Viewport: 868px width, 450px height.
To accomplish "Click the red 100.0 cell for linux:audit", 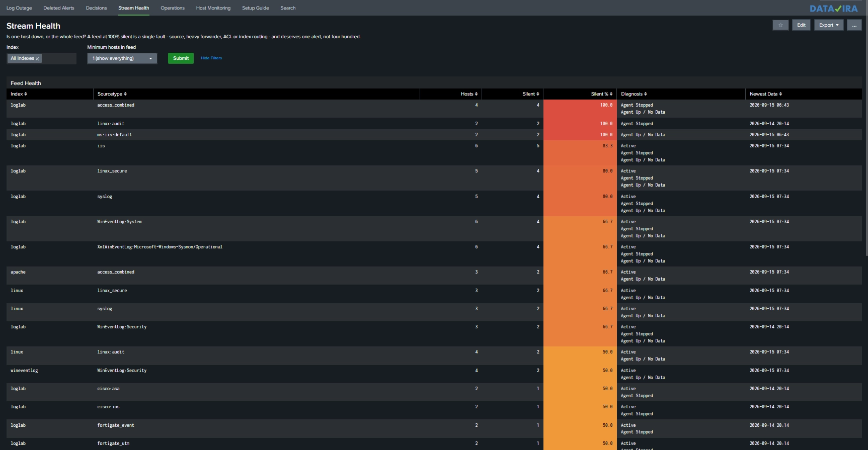I will click(580, 124).
